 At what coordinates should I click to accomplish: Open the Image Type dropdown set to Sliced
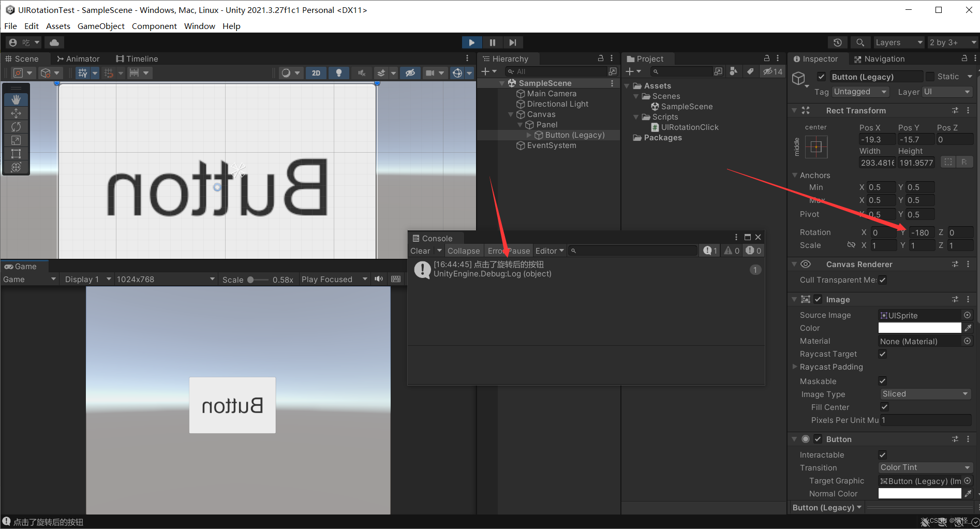(924, 393)
